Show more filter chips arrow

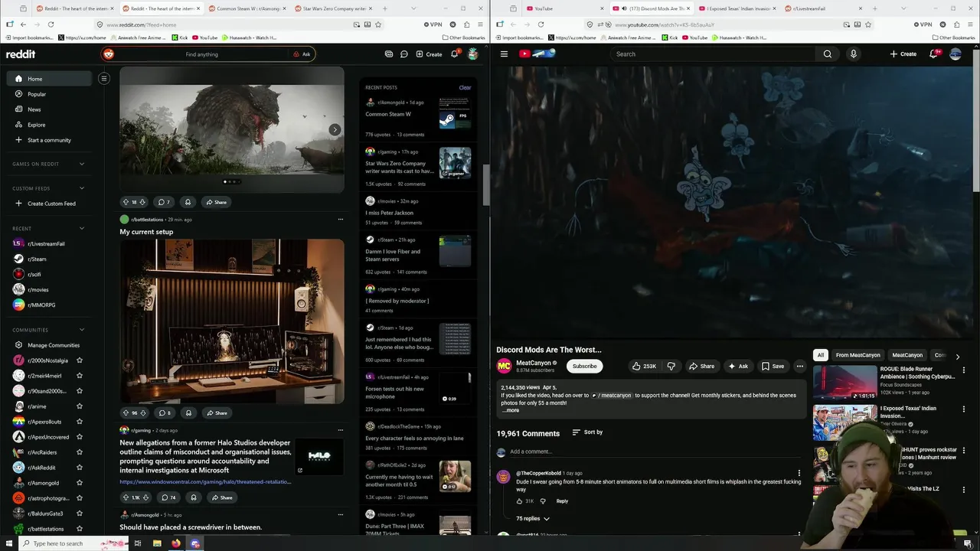click(957, 356)
